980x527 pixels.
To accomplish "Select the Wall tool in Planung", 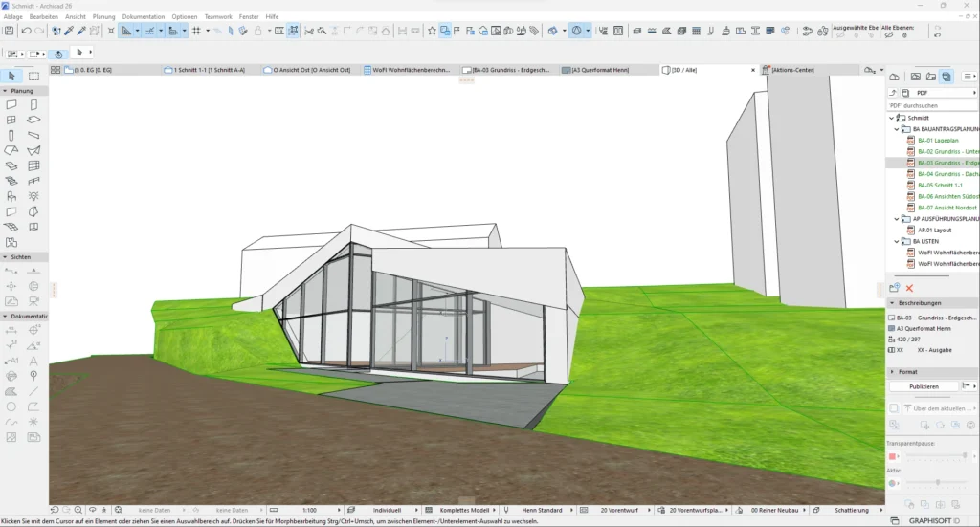I will (11, 105).
